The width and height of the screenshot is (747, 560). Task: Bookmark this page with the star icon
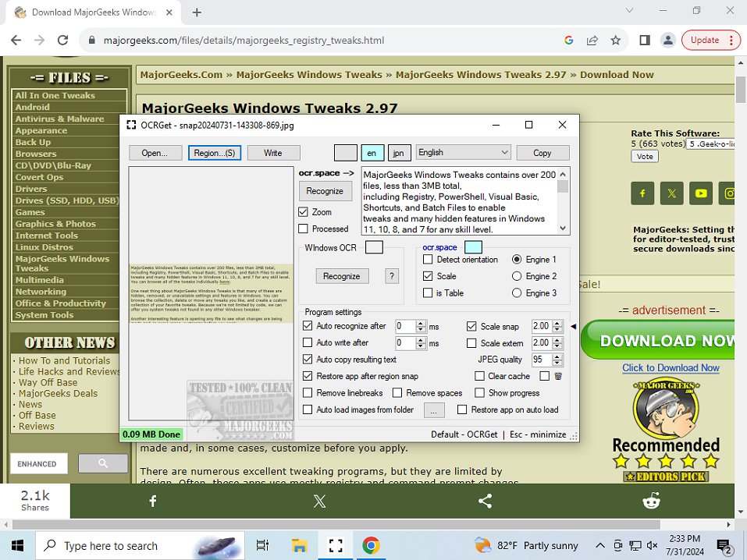click(x=616, y=41)
